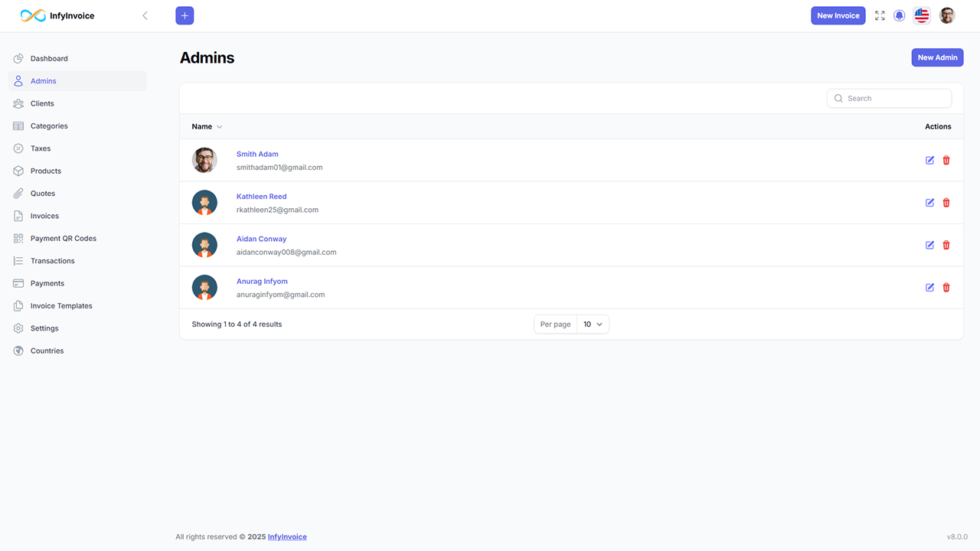980x551 pixels.
Task: Open the Per page dropdown
Action: click(x=593, y=324)
